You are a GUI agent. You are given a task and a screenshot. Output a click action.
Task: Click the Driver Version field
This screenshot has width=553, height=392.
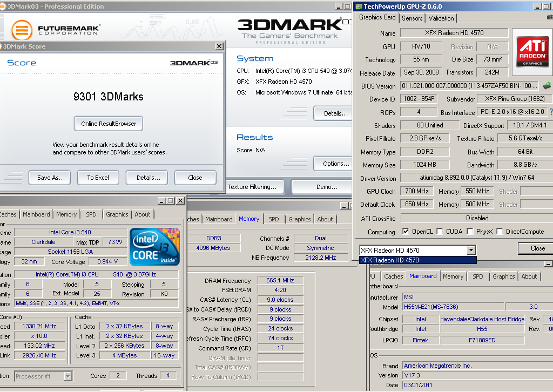pos(477,178)
